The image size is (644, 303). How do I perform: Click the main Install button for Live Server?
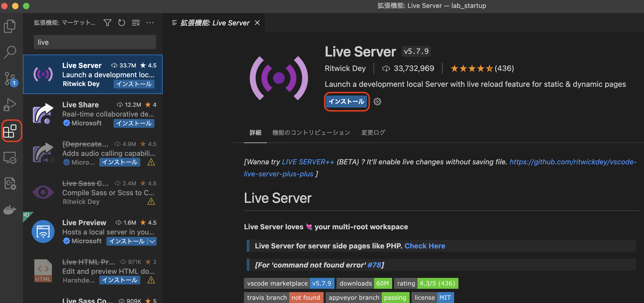[347, 102]
